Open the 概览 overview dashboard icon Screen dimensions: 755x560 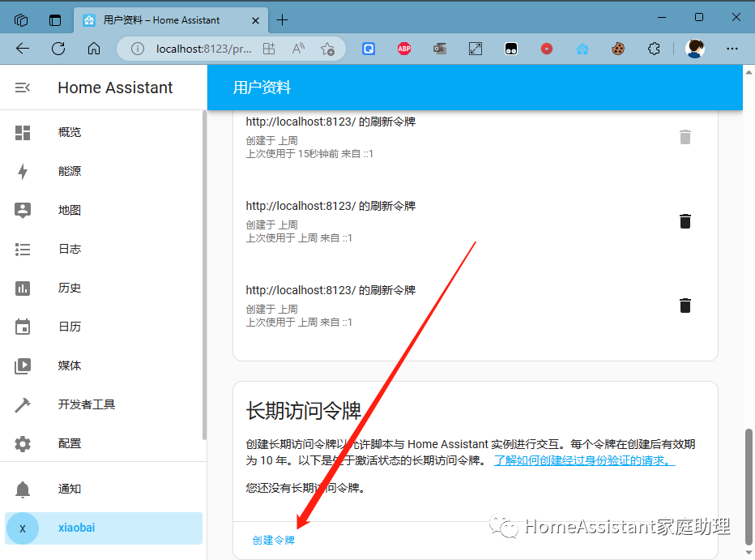coord(22,132)
